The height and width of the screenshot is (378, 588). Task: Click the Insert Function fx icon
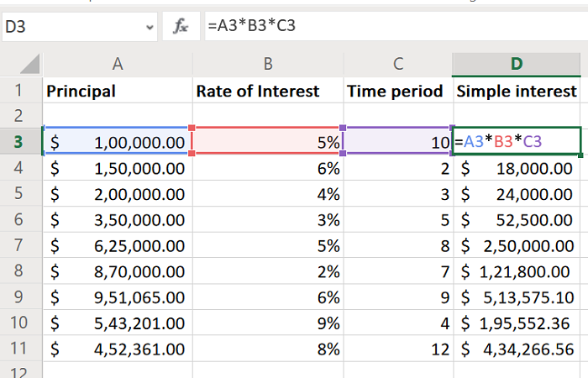click(x=180, y=26)
